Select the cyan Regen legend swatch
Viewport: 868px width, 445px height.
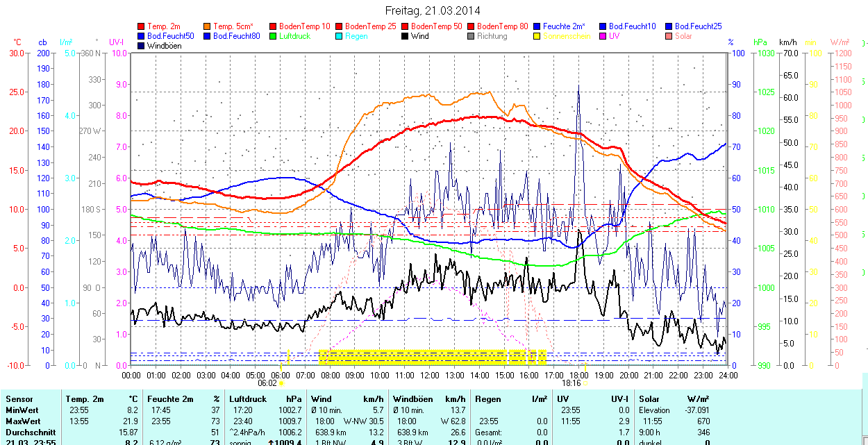340,36
